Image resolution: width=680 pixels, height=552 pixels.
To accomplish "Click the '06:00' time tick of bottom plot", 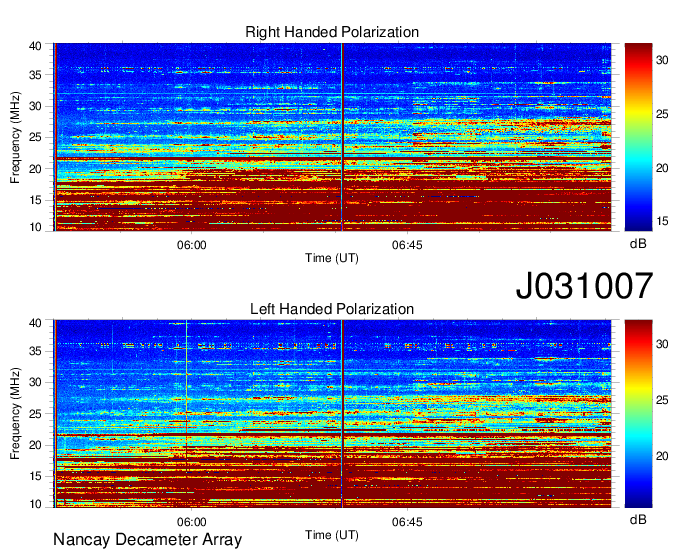I will (x=192, y=522).
